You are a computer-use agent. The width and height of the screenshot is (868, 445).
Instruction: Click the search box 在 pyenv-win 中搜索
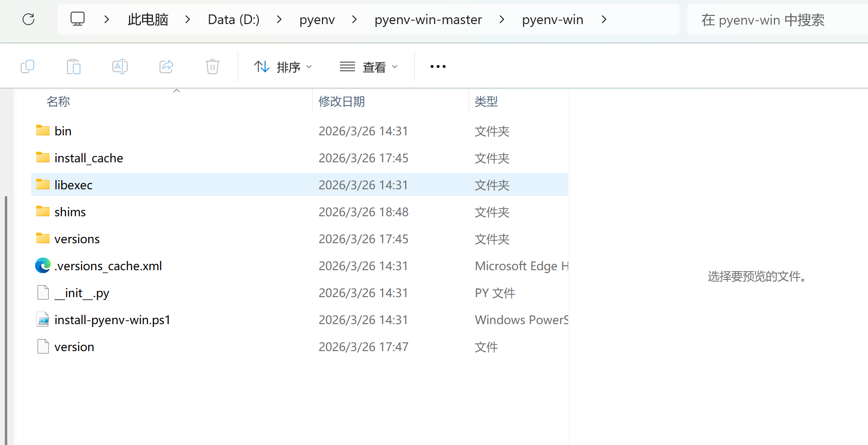(x=777, y=19)
